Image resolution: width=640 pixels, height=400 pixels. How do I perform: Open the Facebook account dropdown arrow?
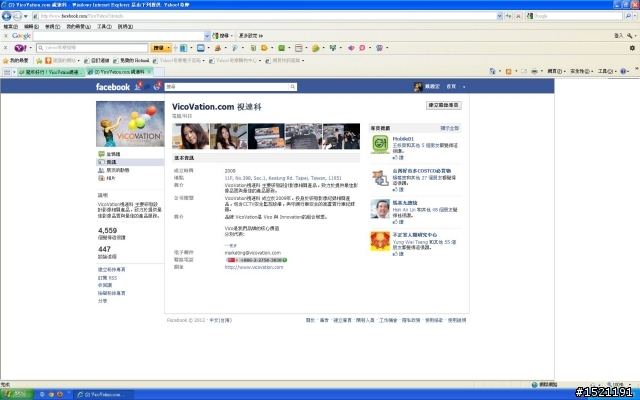point(464,87)
